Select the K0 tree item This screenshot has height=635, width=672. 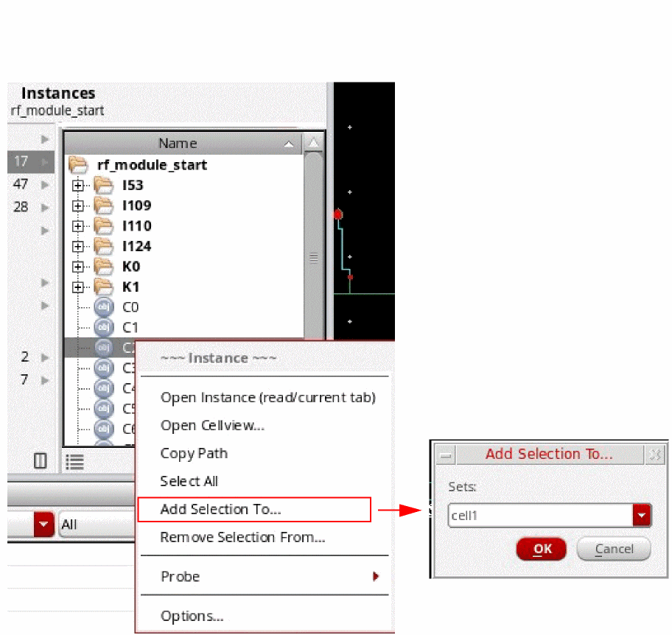[131, 267]
